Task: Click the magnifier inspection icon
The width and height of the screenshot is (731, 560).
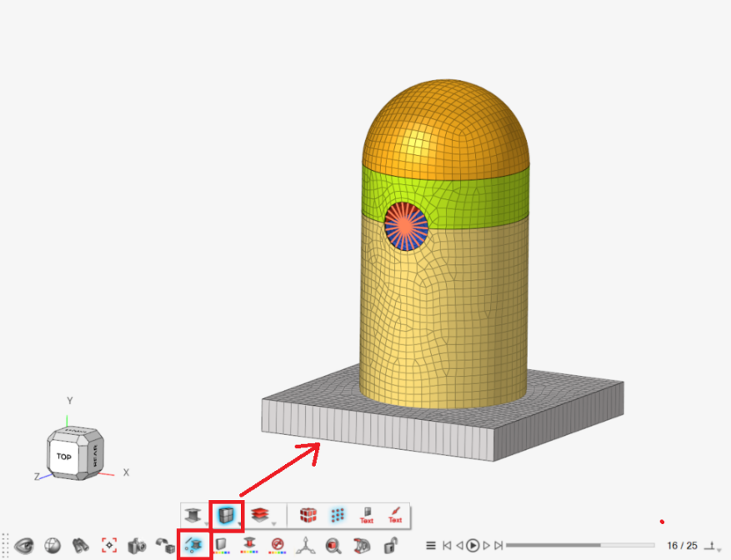Action: 333,545
